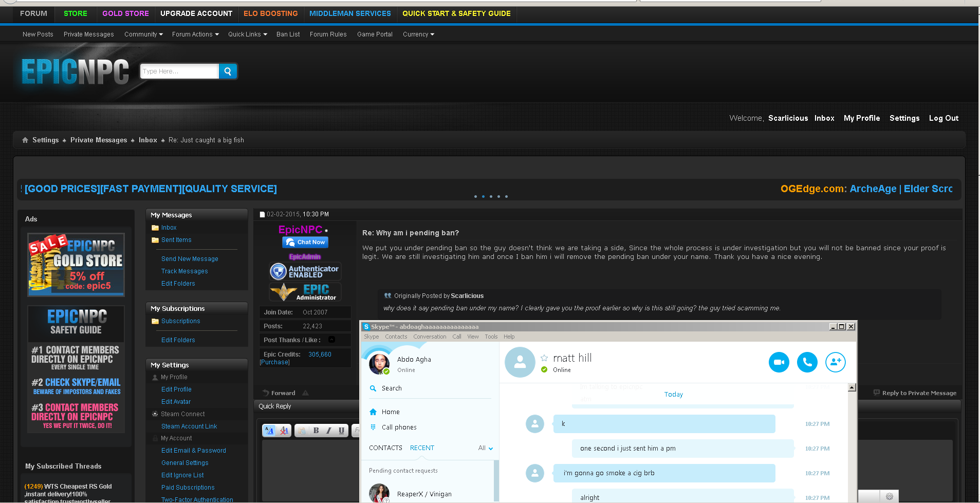
Task: Open the Ban List link
Action: point(288,34)
